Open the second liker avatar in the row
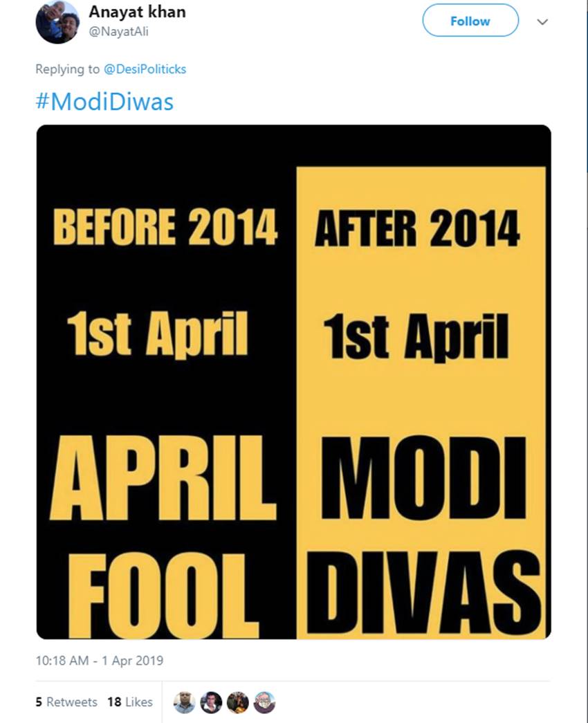Screen dimensions: 588x723 click(x=211, y=702)
